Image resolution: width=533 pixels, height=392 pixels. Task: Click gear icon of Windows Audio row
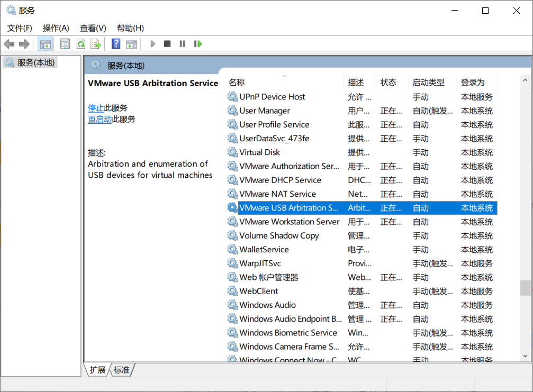(232, 305)
